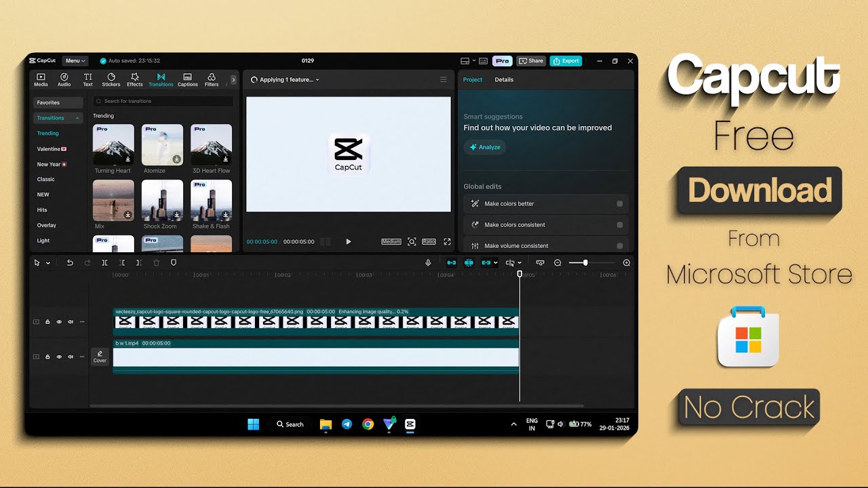Open the Hits transitions category
868x488 pixels.
(42, 210)
